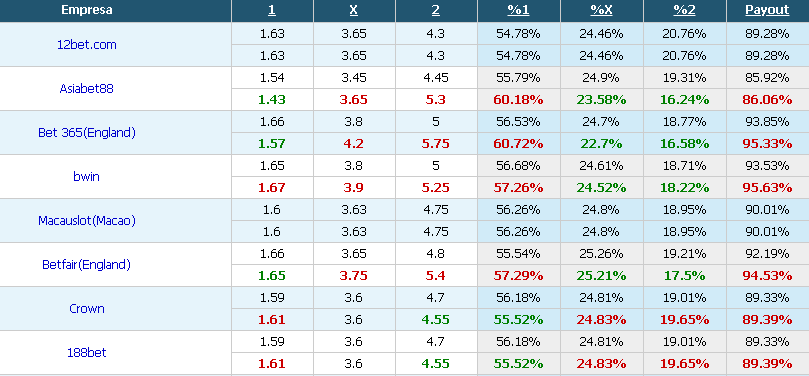
Task: Open the Betfair(England) link
Action: point(87,265)
